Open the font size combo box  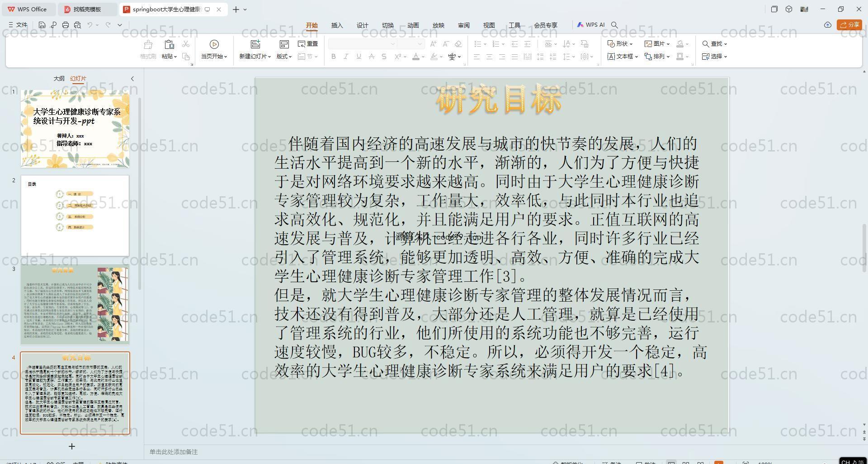click(411, 44)
